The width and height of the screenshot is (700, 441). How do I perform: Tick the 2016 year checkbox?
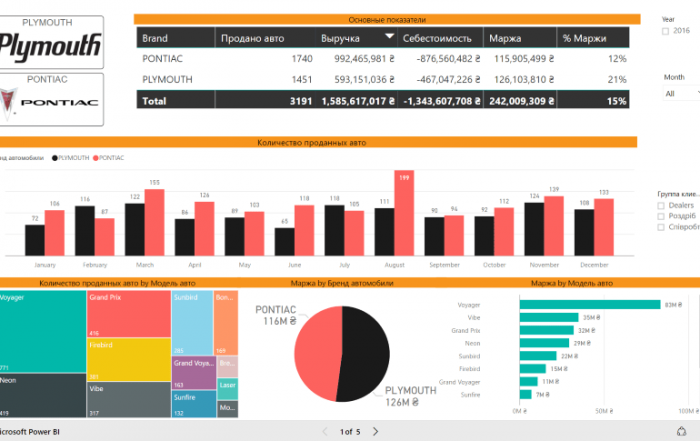point(665,31)
